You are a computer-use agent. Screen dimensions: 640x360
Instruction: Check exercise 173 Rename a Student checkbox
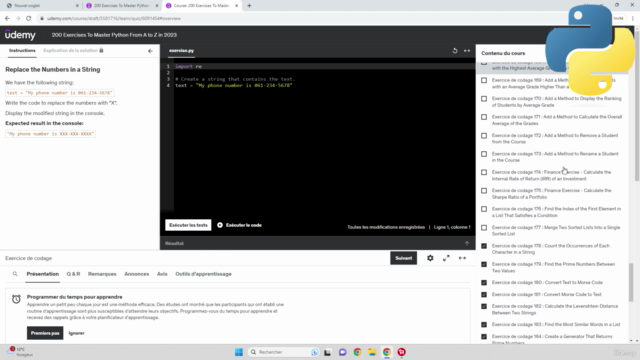484,154
